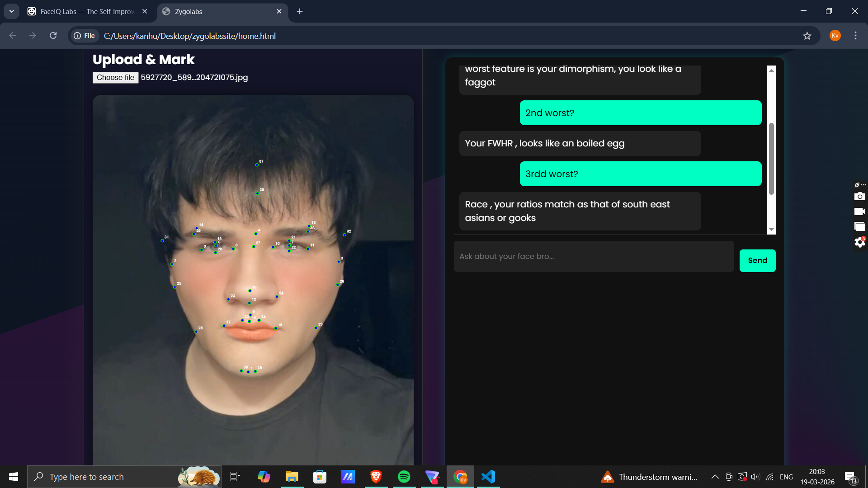Viewport: 868px width, 488px height.
Task: Open the funnel-shaped app in taskbar
Action: tap(432, 477)
